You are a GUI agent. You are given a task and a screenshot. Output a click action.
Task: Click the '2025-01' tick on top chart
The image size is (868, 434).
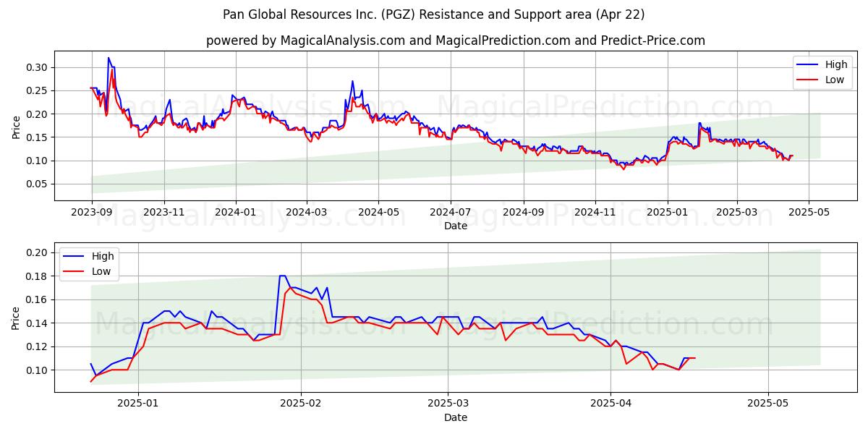click(x=668, y=211)
